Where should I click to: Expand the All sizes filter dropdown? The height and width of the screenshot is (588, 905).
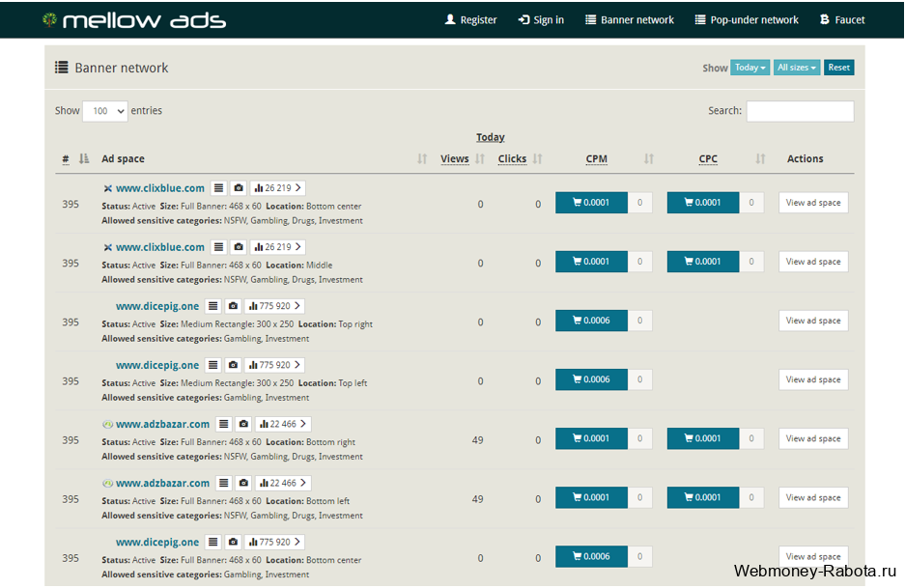point(797,68)
